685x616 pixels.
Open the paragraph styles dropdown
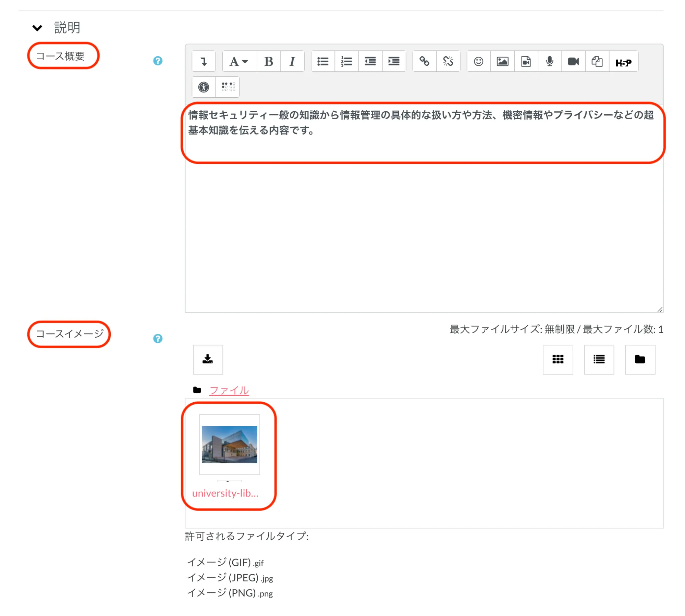(239, 62)
